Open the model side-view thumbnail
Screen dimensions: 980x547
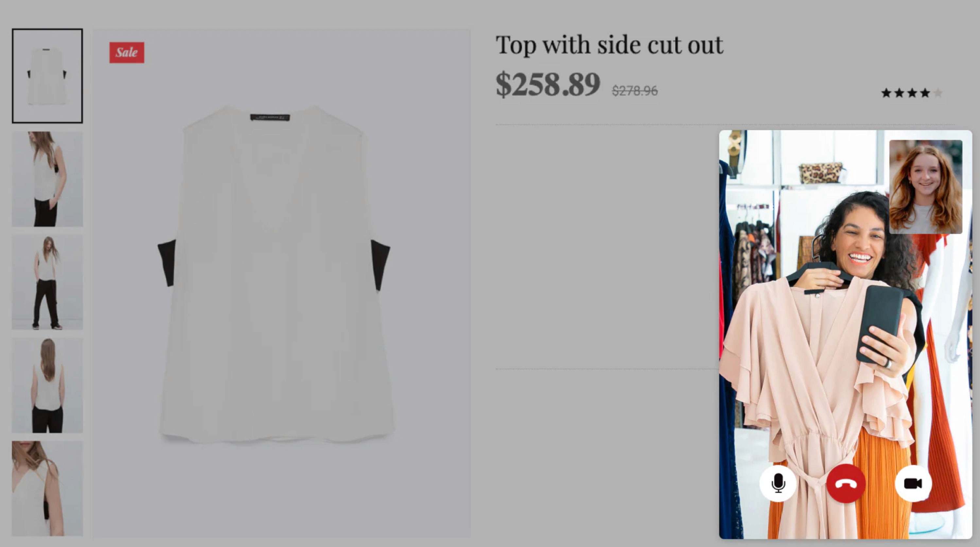47,179
